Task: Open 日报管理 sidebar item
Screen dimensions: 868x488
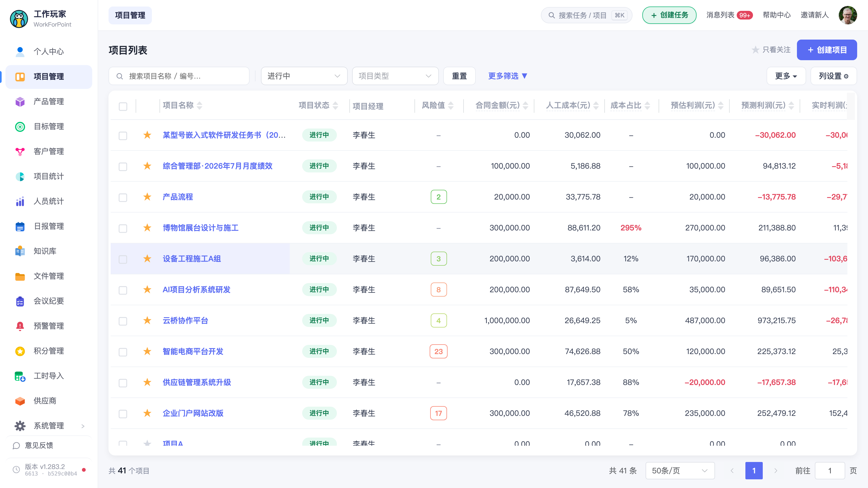Action: tap(49, 226)
